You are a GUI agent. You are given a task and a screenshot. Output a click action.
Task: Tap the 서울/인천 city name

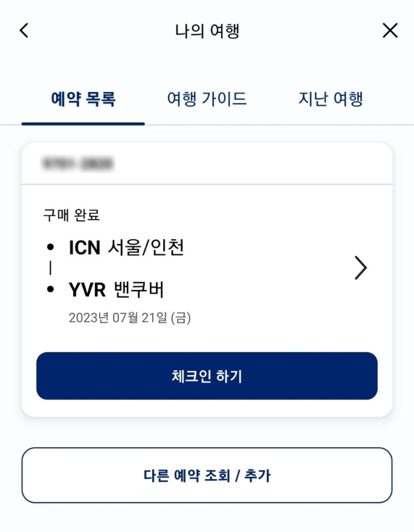point(145,248)
